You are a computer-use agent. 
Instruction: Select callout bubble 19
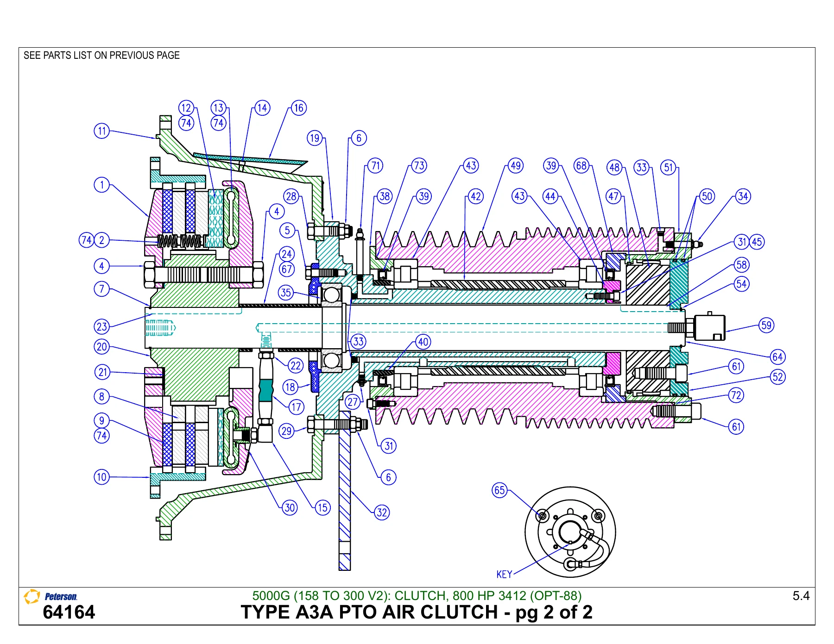(315, 138)
